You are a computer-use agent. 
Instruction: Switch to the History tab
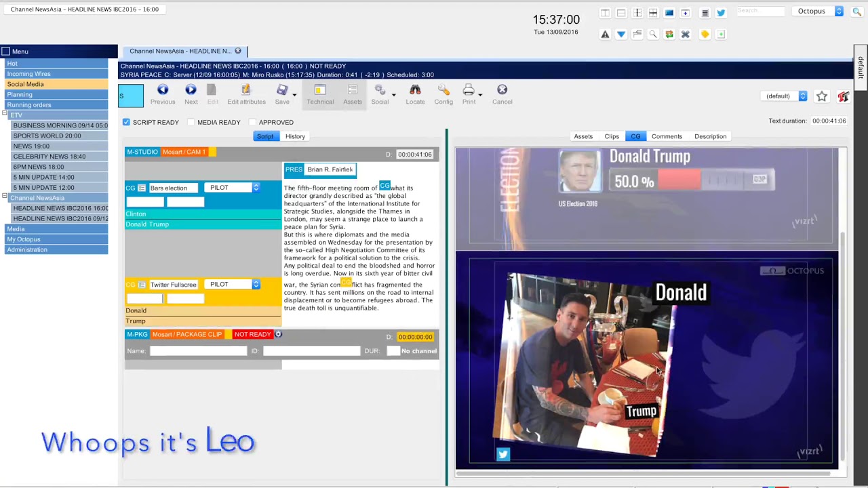pyautogui.click(x=295, y=136)
